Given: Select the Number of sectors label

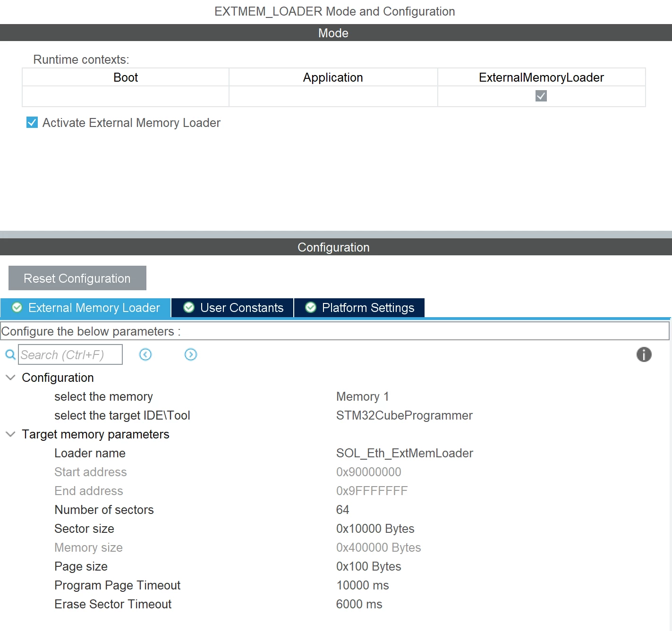Looking at the screenshot, I should coord(104,510).
